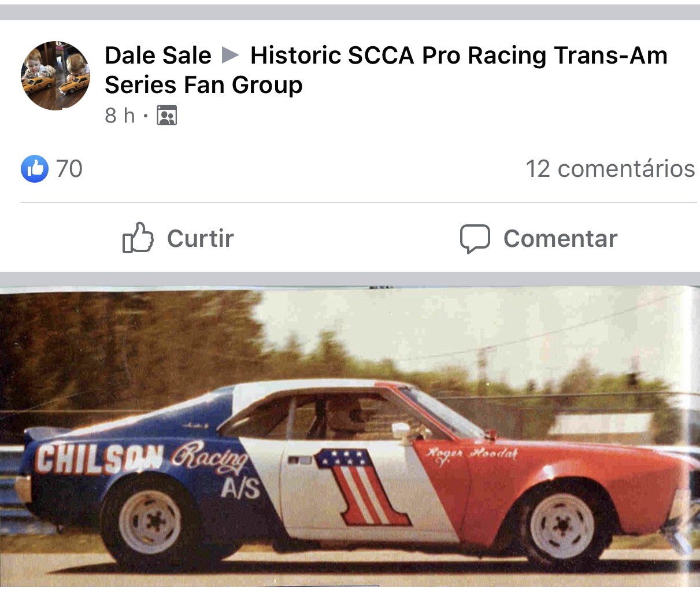This screenshot has width=700, height=603.
Task: Open the 12 comentários link
Action: tap(610, 169)
